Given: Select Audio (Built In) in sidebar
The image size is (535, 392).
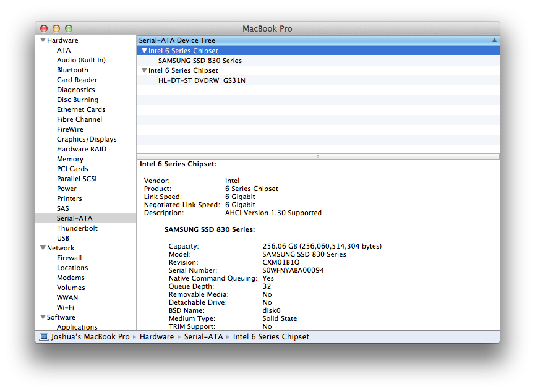Looking at the screenshot, I should click(x=81, y=60).
